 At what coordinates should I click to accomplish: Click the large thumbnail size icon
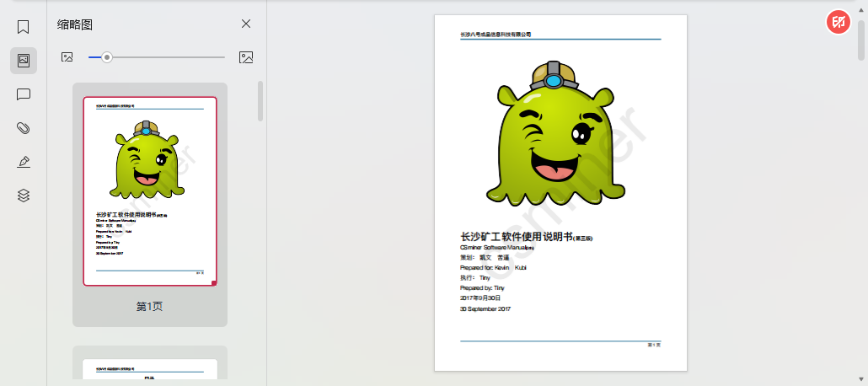(246, 57)
